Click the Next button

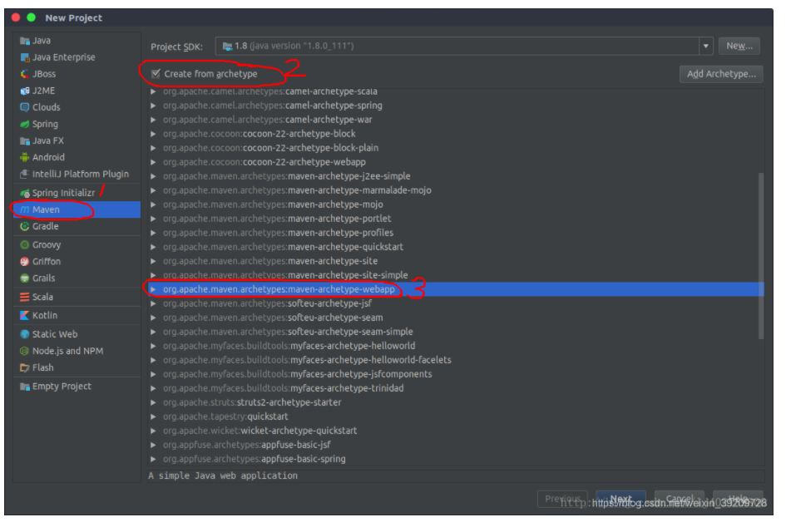620,500
